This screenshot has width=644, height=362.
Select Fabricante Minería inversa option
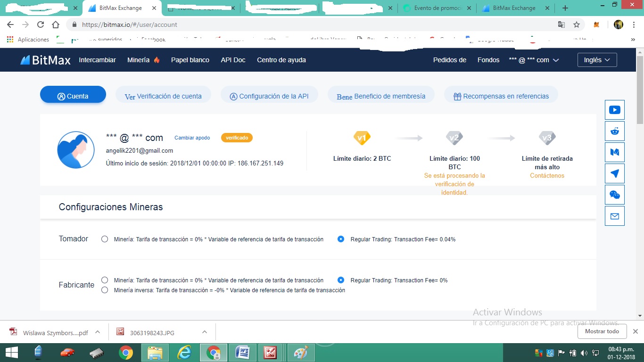(105, 290)
